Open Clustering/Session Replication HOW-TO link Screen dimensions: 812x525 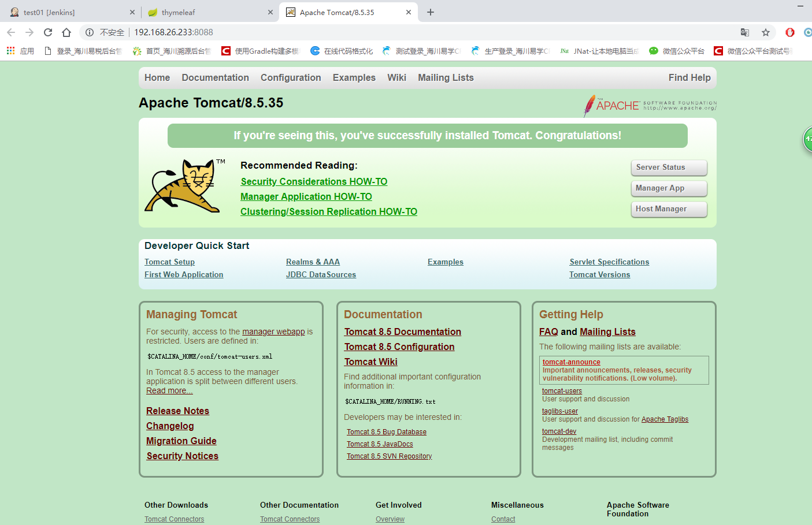[x=329, y=211]
